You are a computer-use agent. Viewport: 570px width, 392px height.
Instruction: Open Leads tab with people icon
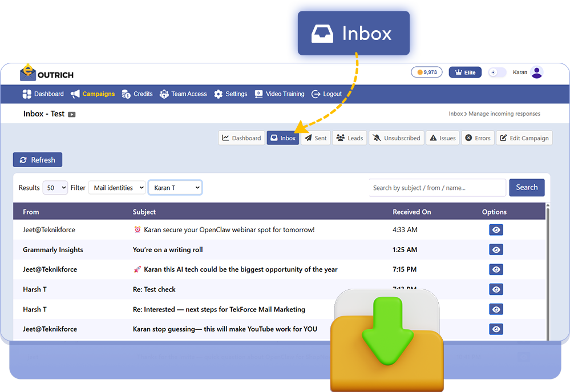tap(350, 138)
